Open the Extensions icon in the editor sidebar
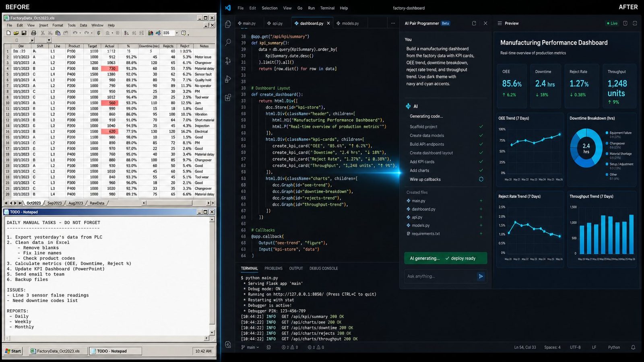 (228, 97)
